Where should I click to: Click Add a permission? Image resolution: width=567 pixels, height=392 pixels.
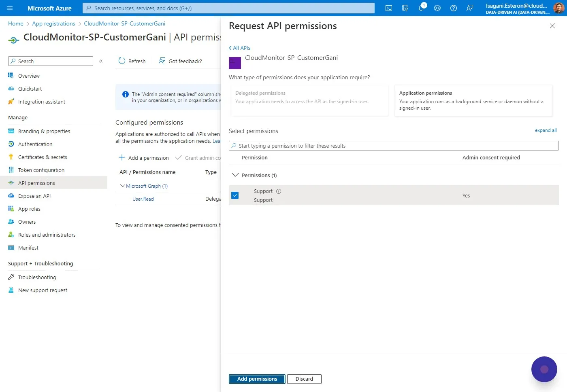click(144, 158)
